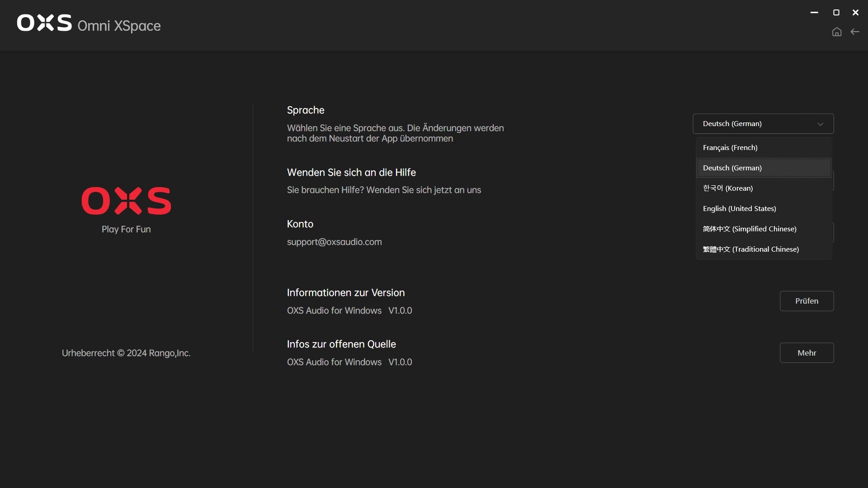Screen dimensions: 868x488
Task: Click the Deutsch (German) combo box
Action: (750, 124)
